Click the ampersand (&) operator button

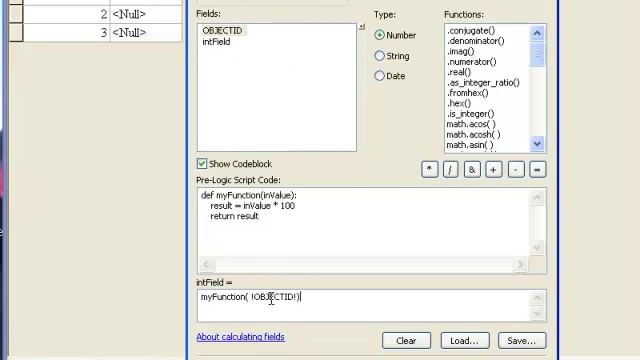coord(472,169)
